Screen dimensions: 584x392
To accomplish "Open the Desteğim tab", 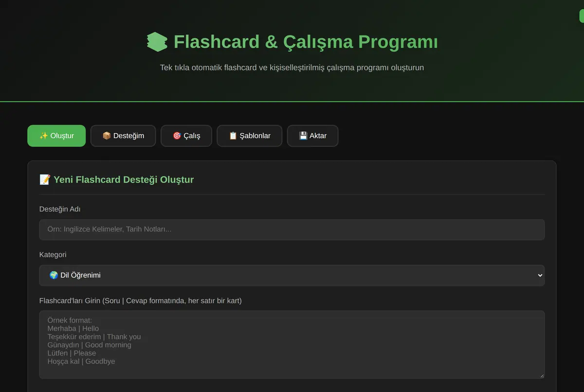I will (123, 136).
